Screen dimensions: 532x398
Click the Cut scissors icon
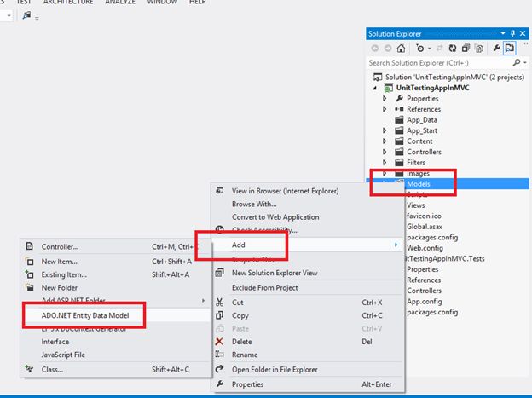219,303
